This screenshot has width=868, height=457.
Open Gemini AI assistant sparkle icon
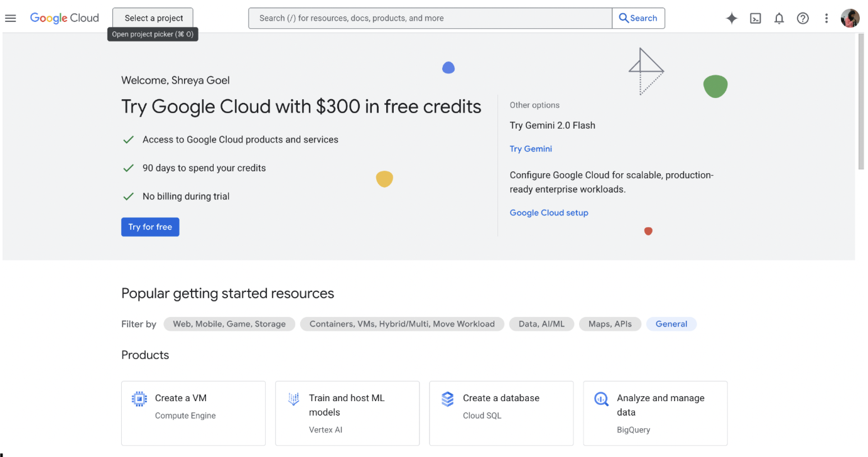click(731, 18)
